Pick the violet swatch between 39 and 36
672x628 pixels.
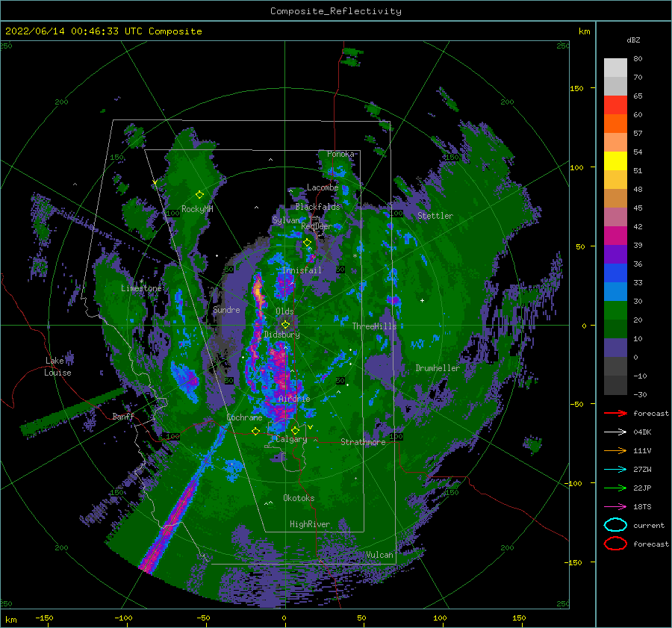point(615,254)
